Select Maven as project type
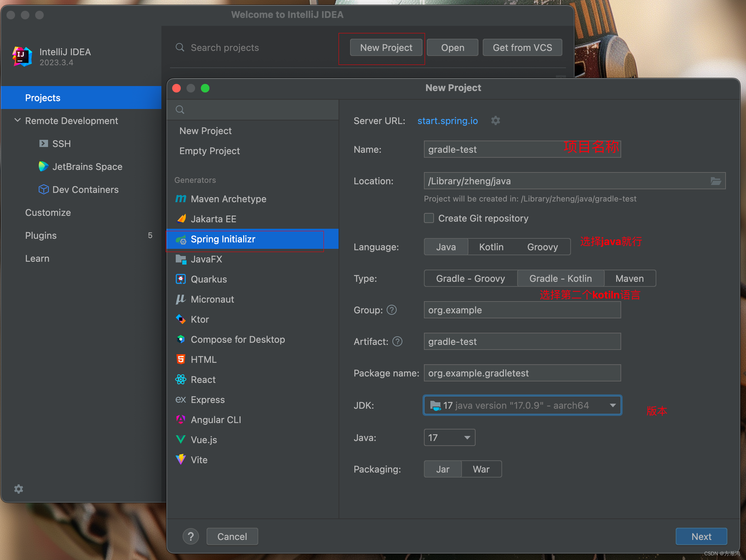The height and width of the screenshot is (560, 746). click(x=629, y=279)
